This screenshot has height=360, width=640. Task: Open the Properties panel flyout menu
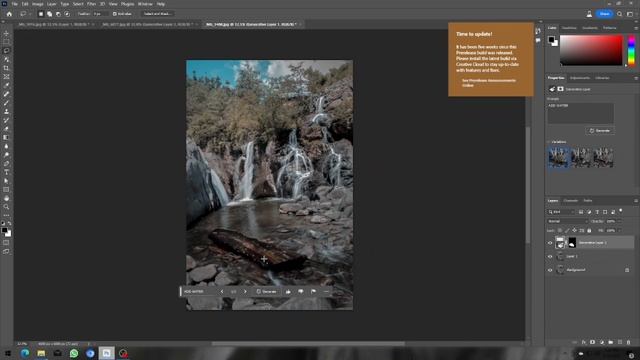pyautogui.click(x=636, y=78)
